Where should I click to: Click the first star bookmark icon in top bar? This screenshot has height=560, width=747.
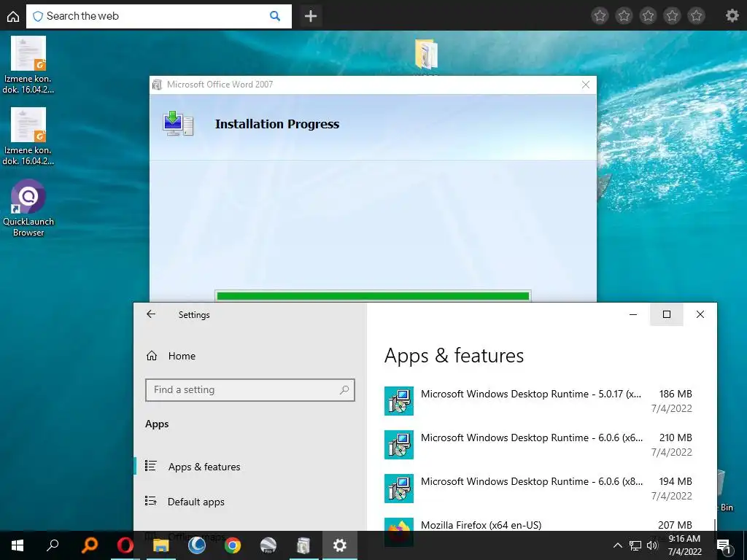click(600, 16)
